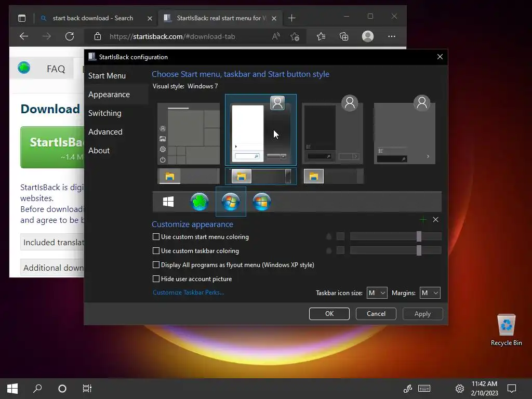Click Edge address bar URL startisback.com

pos(172,36)
